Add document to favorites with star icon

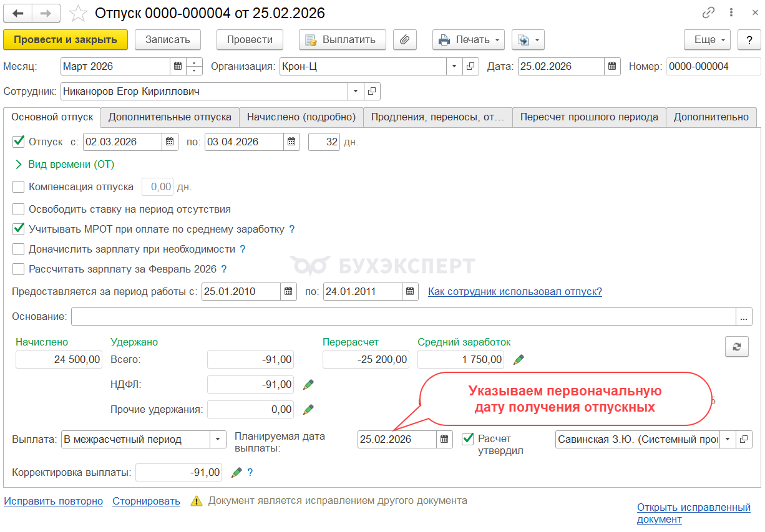coord(78,13)
